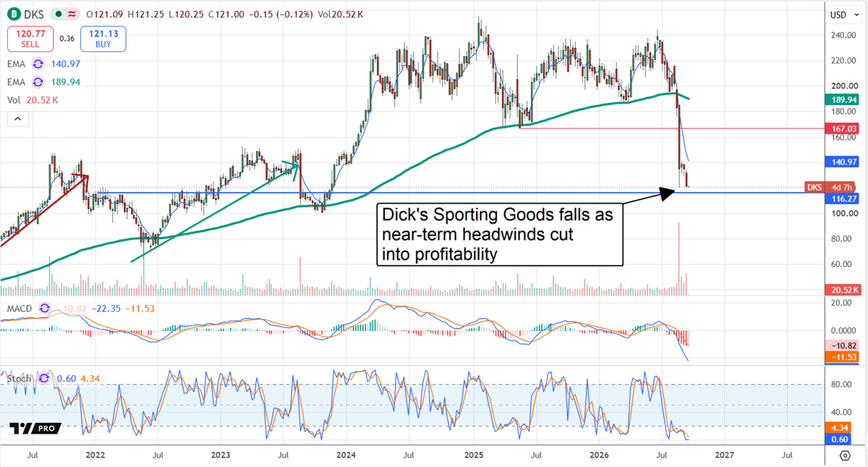Click the green DKS symbol logo
Screen dimensions: 868x467
[14, 14]
